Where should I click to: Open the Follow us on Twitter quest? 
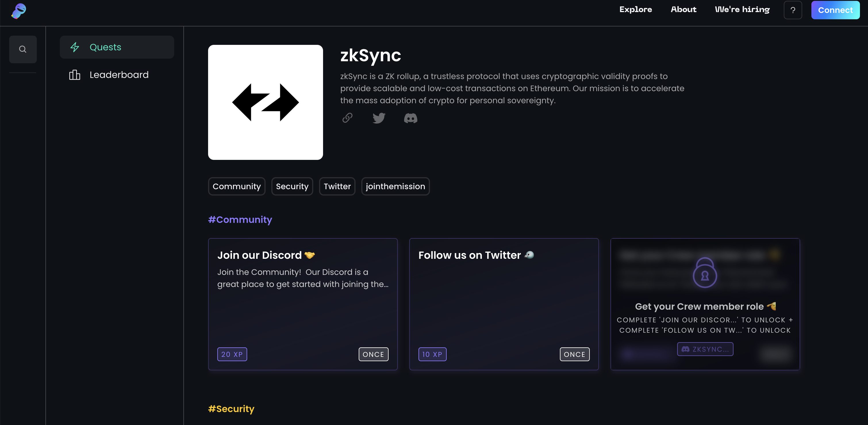(504, 304)
